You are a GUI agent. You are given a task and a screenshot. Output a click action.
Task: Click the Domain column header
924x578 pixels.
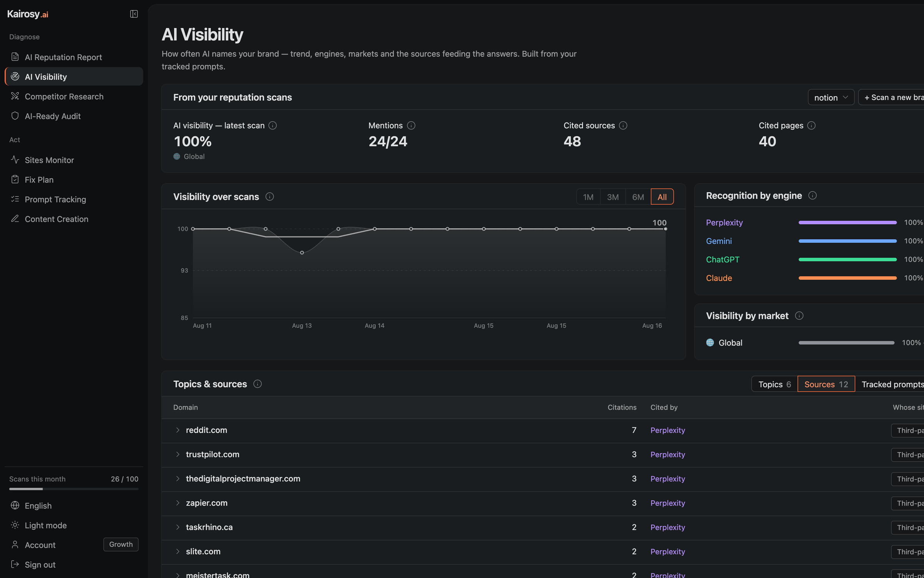point(186,407)
